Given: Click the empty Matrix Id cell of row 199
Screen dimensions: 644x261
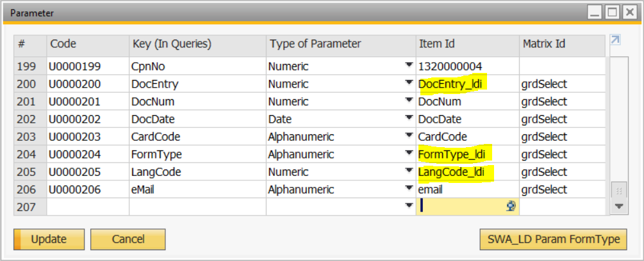Looking at the screenshot, I should tap(562, 67).
